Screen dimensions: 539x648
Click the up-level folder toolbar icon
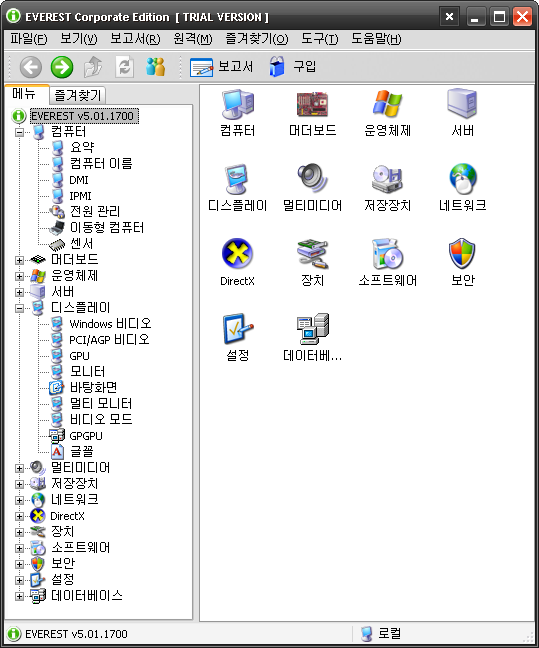coord(93,67)
